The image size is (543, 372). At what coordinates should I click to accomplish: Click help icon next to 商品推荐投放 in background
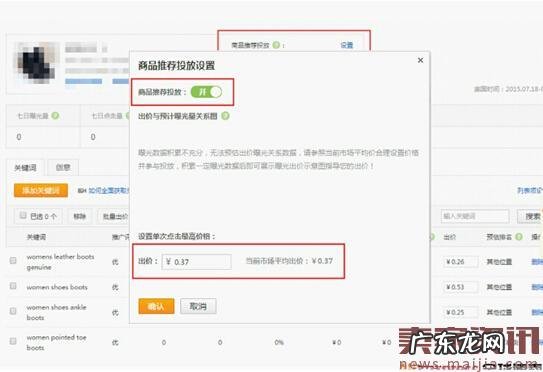[276, 45]
